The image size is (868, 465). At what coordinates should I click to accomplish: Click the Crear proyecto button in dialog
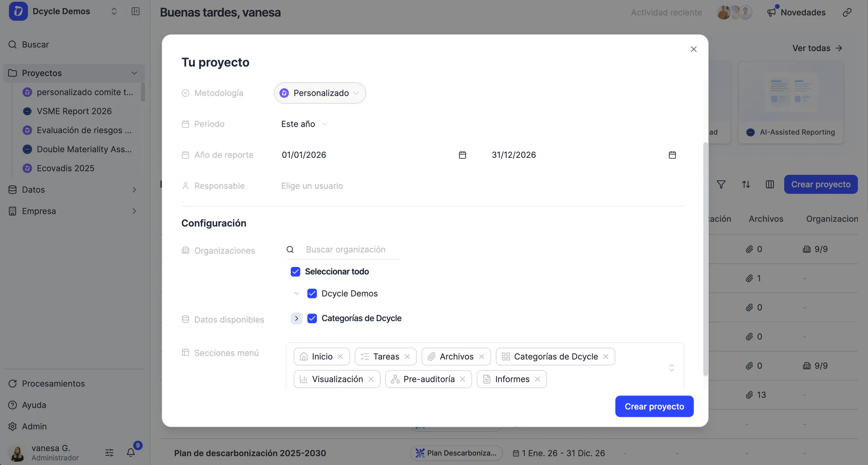[654, 406]
